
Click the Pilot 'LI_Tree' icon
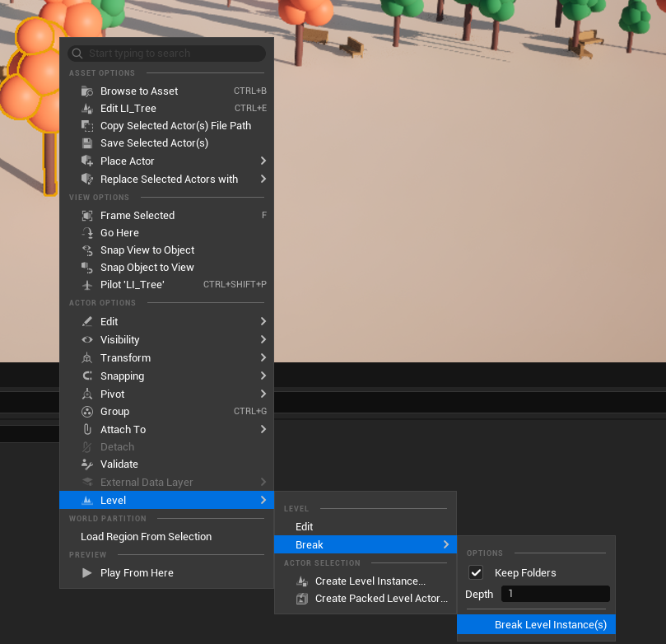86,284
